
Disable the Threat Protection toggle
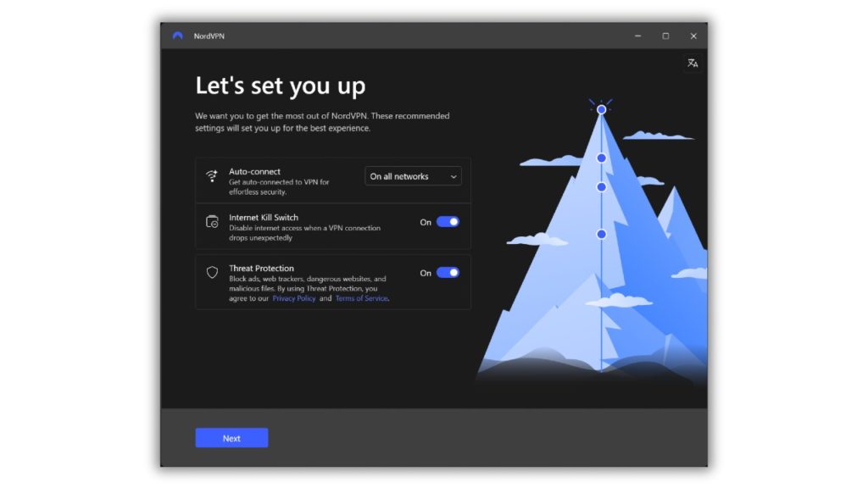pyautogui.click(x=448, y=273)
